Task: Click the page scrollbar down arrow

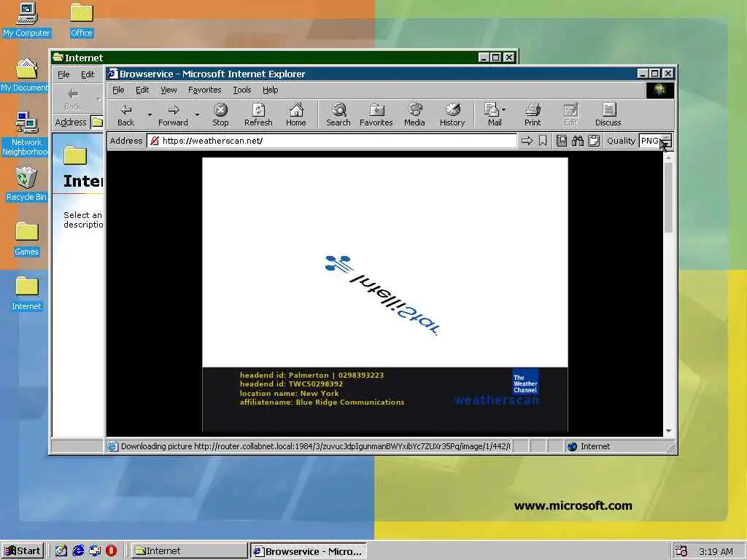Action: (668, 430)
